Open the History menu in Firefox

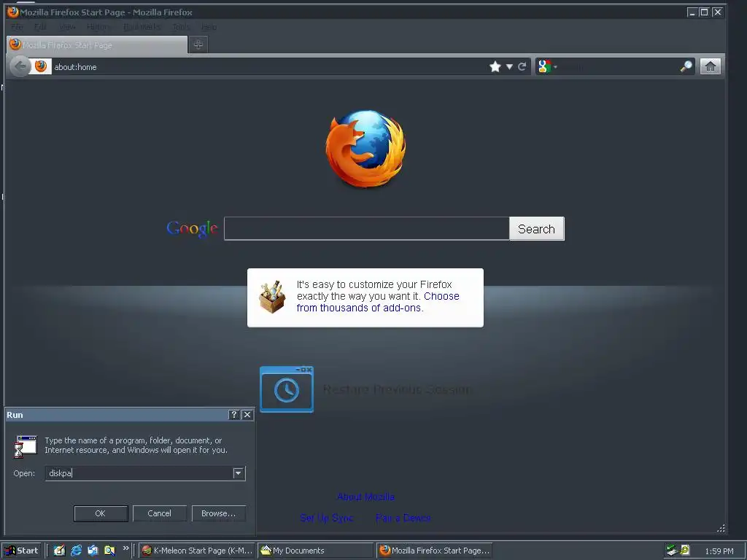[98, 27]
